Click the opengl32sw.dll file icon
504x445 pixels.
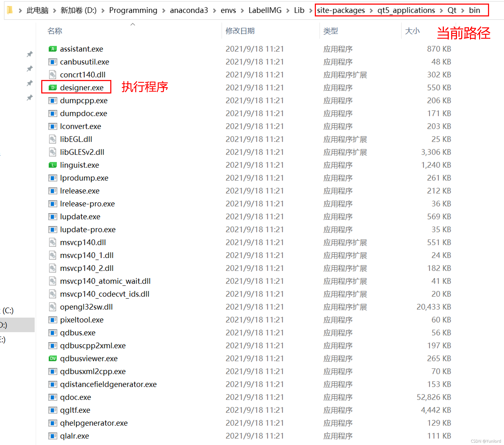pos(53,307)
